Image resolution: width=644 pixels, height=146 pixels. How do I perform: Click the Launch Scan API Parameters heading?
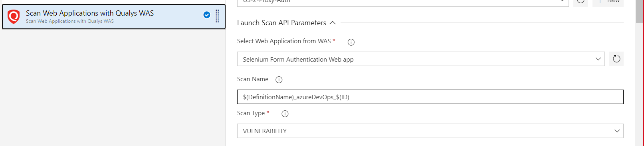pos(281,23)
